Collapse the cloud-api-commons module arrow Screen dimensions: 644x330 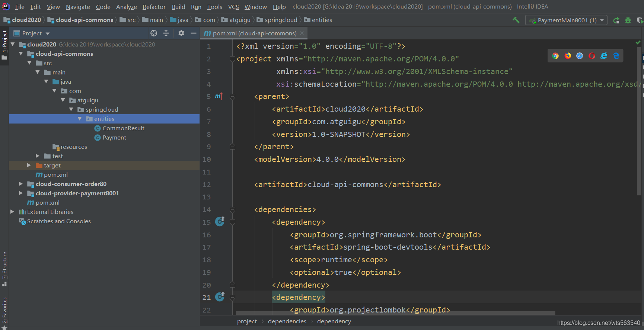(x=21, y=54)
